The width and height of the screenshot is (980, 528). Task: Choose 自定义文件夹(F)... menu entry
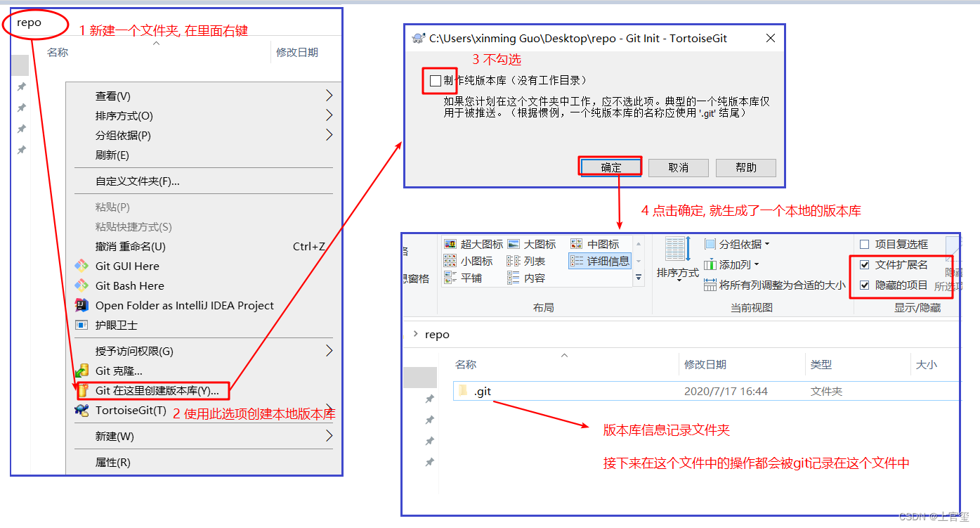(138, 181)
